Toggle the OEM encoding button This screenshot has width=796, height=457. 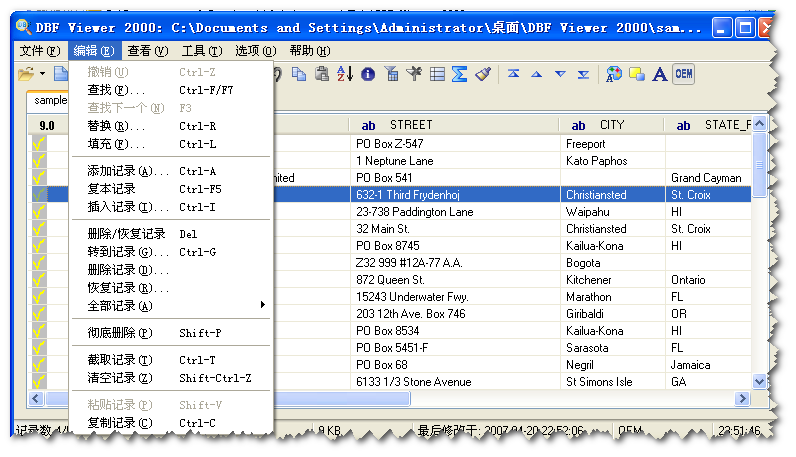(x=684, y=74)
